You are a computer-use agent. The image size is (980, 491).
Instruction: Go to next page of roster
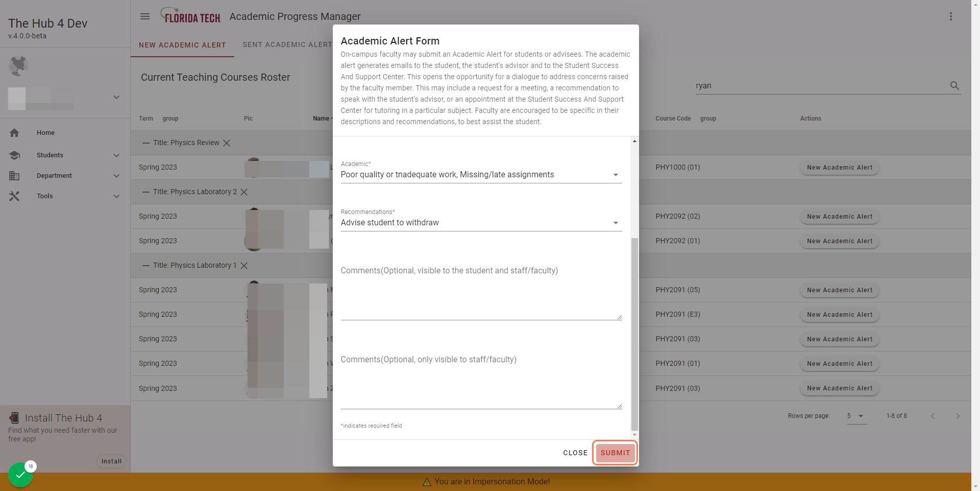[x=958, y=416]
